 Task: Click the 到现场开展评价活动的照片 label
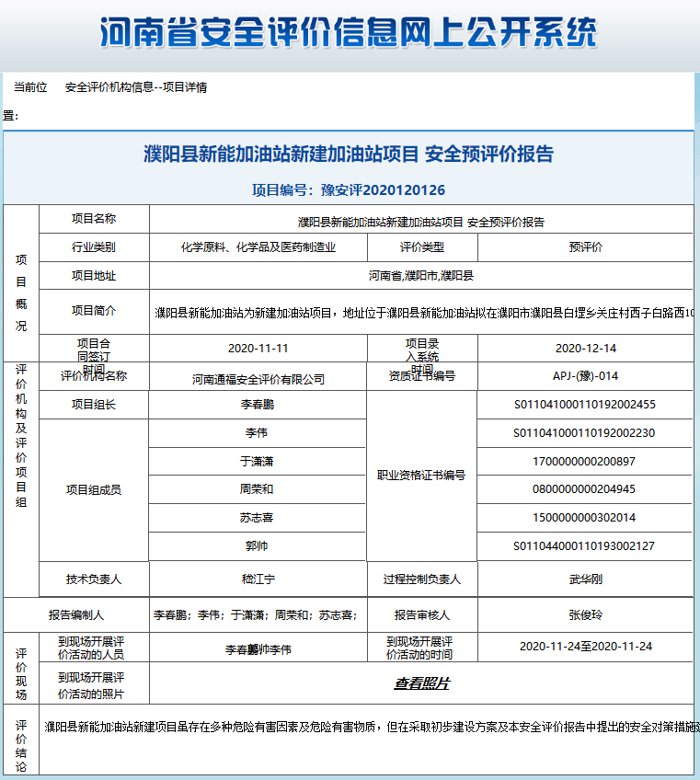[91, 685]
